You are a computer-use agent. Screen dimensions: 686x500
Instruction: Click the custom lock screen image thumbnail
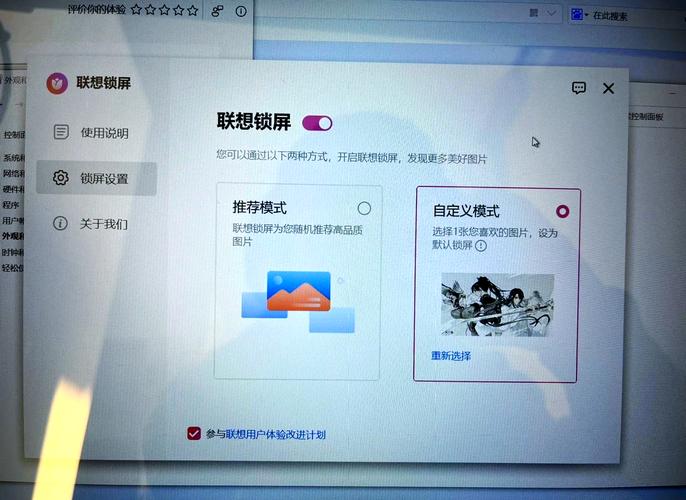pyautogui.click(x=497, y=304)
